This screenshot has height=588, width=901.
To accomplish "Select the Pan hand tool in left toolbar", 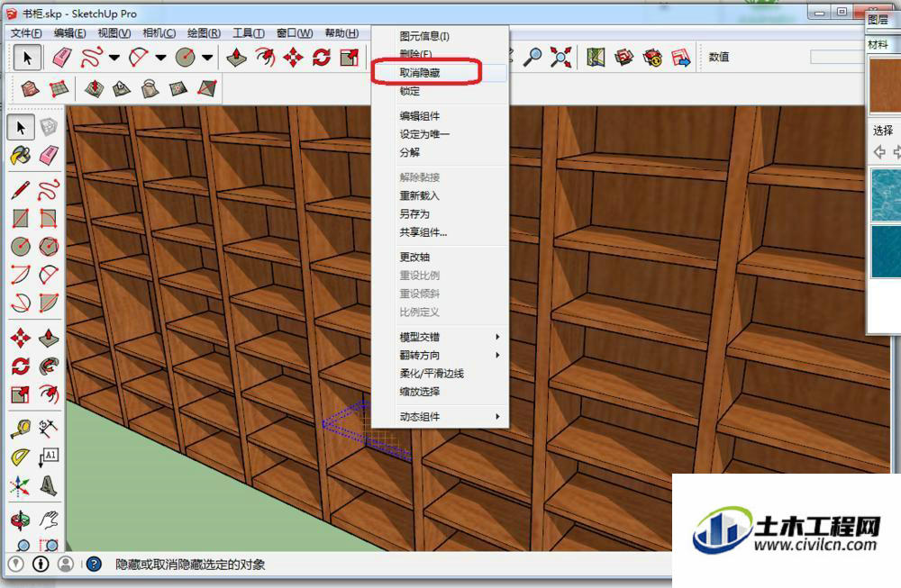I will (49, 520).
